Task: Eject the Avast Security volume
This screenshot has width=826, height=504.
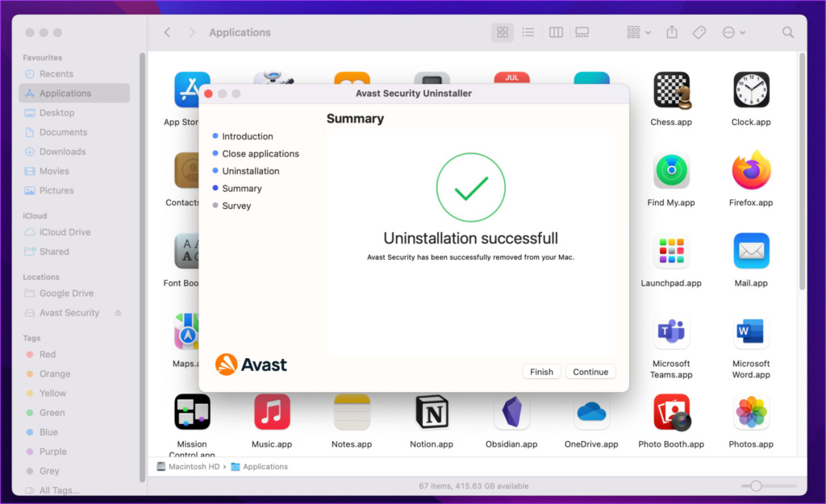Action: (119, 313)
